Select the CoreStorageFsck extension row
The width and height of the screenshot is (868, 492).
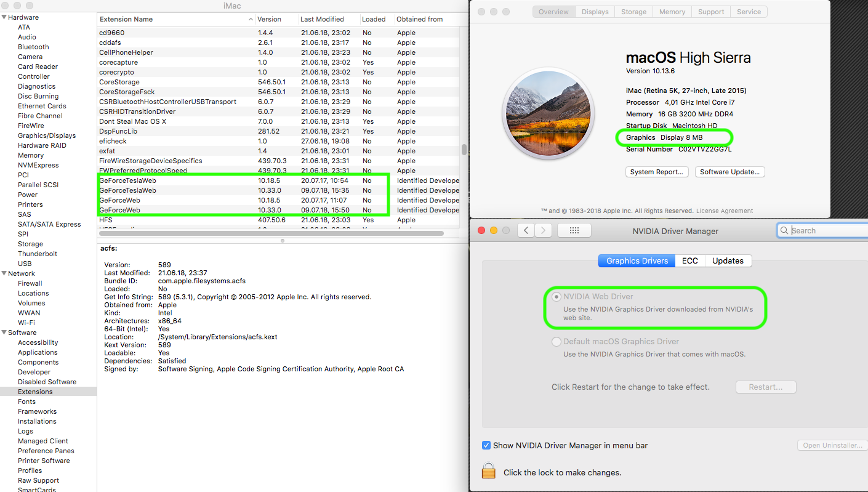coord(278,92)
